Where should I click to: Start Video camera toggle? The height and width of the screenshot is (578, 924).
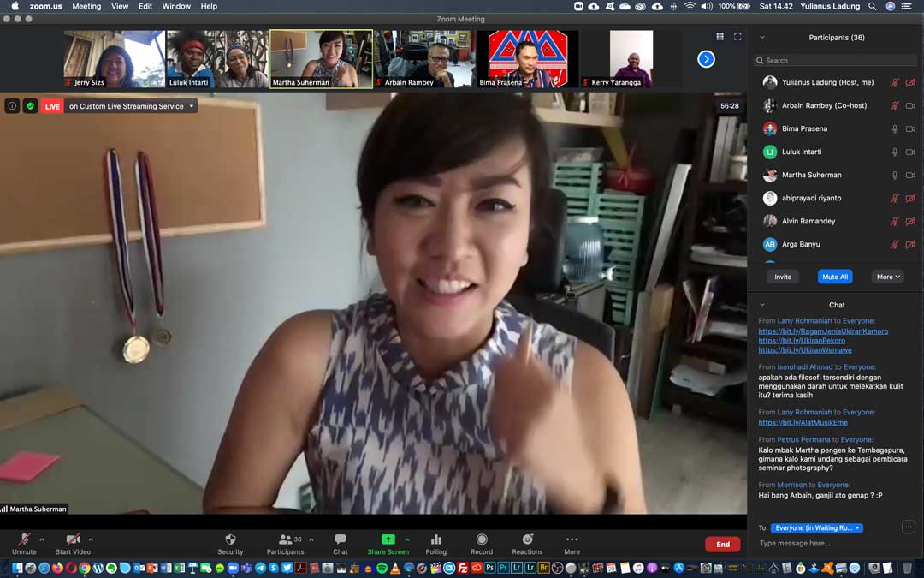[x=73, y=540]
